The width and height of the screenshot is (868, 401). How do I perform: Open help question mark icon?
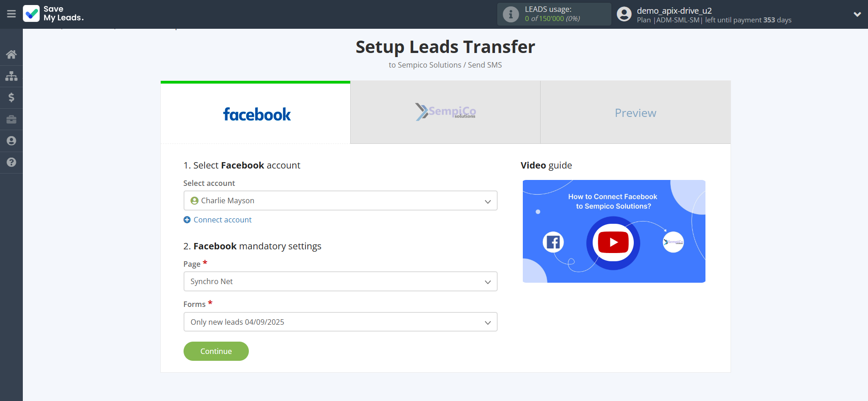(x=11, y=162)
